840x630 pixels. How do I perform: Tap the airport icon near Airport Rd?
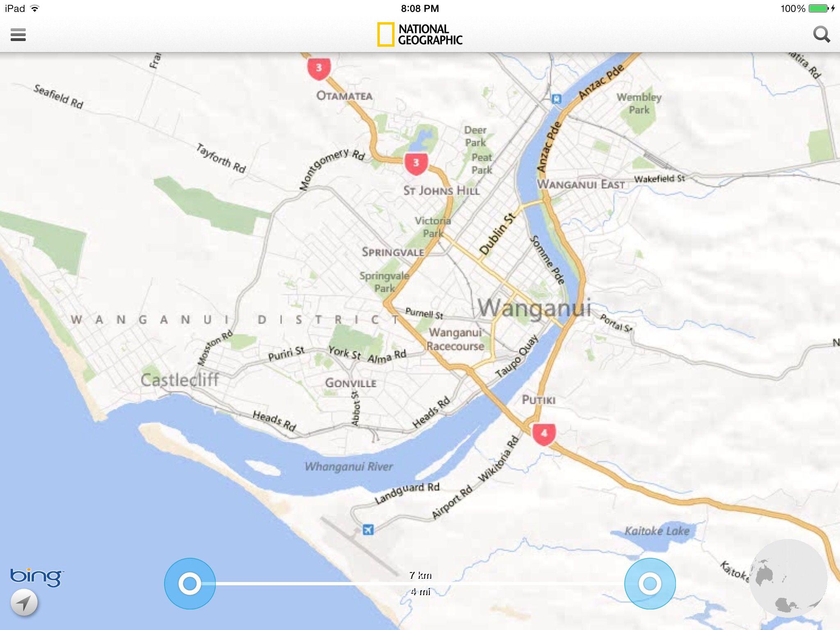(368, 530)
